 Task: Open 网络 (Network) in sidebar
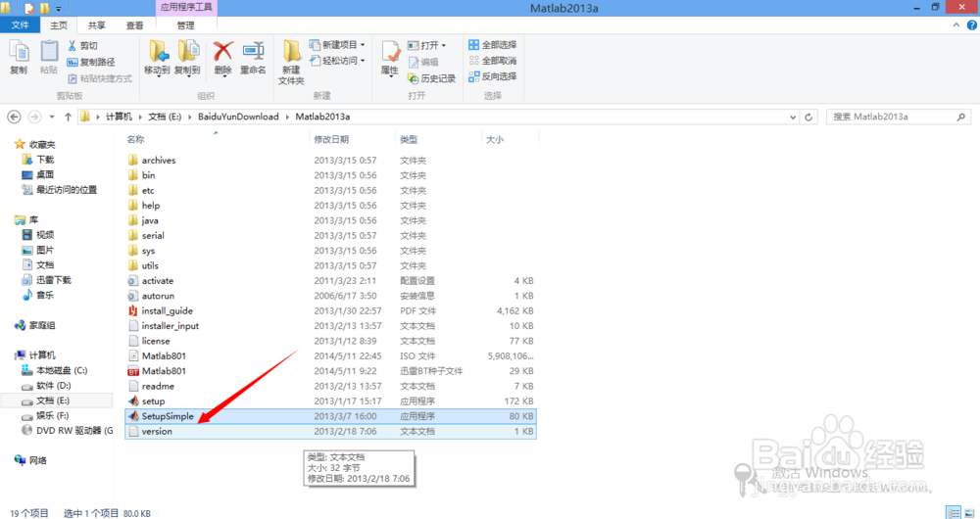[x=37, y=460]
